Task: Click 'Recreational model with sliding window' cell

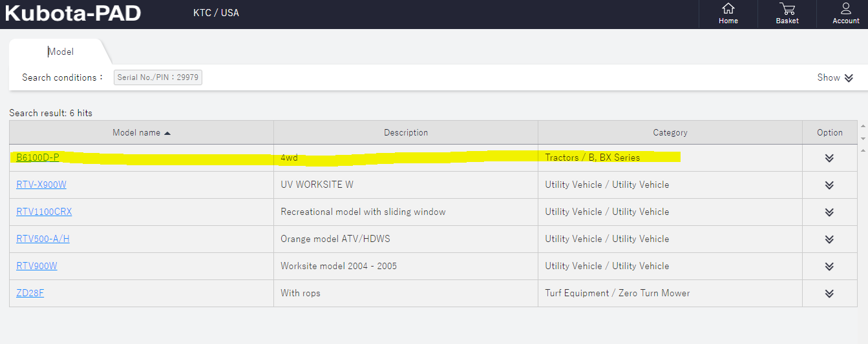Action: (406, 212)
